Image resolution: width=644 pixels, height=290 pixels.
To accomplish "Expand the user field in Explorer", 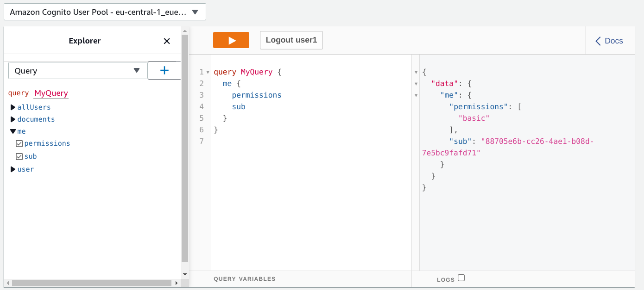I will point(13,169).
